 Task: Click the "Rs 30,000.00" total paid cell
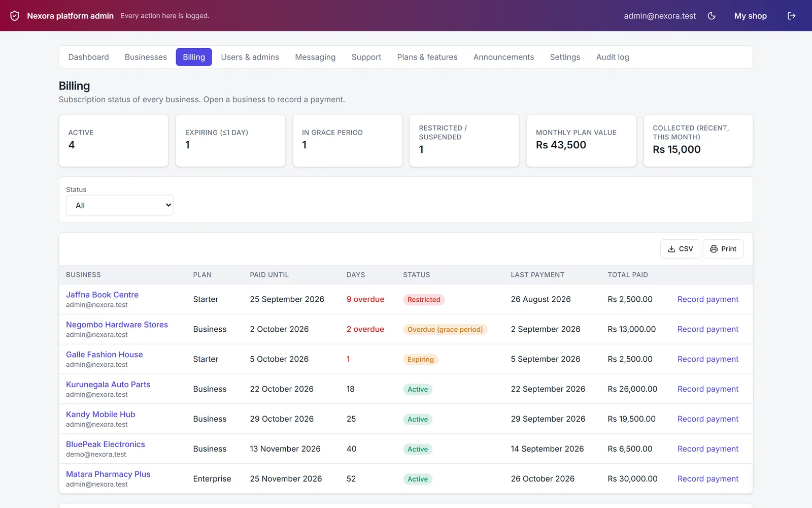[x=632, y=479]
